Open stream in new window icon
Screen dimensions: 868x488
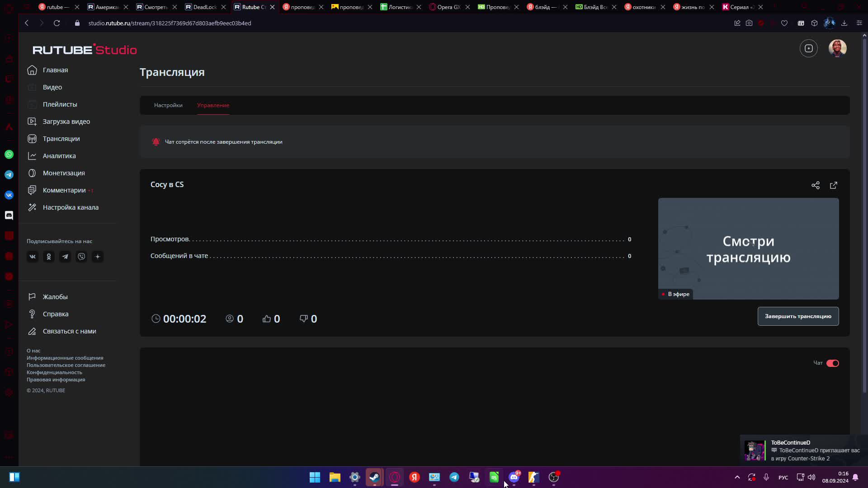(x=833, y=185)
